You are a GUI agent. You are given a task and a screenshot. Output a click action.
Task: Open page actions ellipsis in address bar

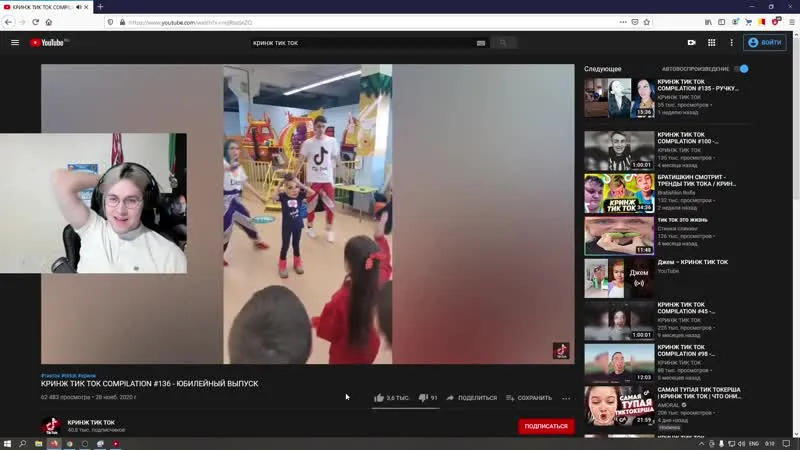pyautogui.click(x=623, y=22)
